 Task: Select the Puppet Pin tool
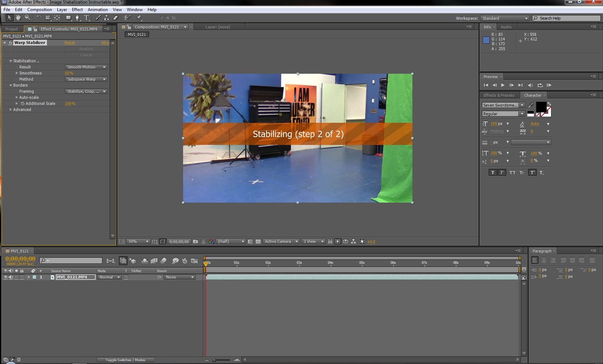(139, 18)
